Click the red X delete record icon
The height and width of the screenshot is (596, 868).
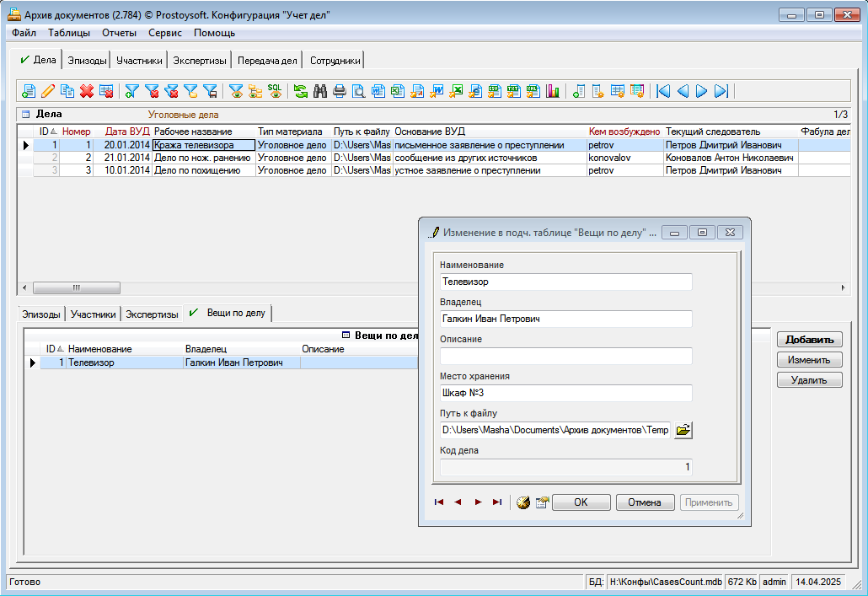tap(87, 91)
